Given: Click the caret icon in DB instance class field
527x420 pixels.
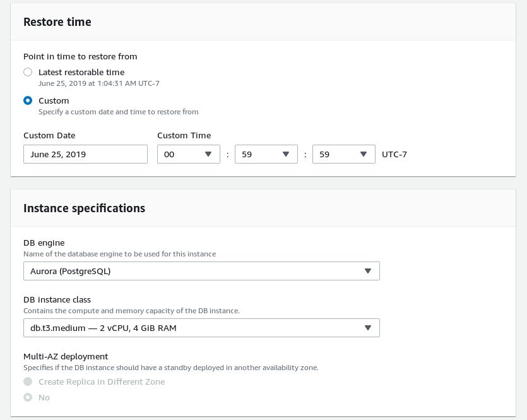Looking at the screenshot, I should pyautogui.click(x=368, y=328).
